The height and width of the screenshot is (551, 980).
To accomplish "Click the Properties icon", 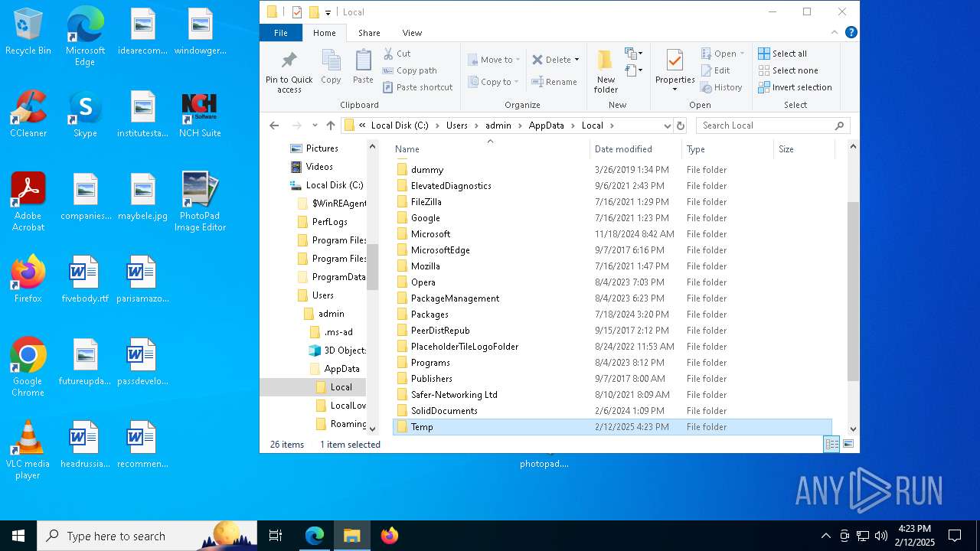I will coord(675,61).
